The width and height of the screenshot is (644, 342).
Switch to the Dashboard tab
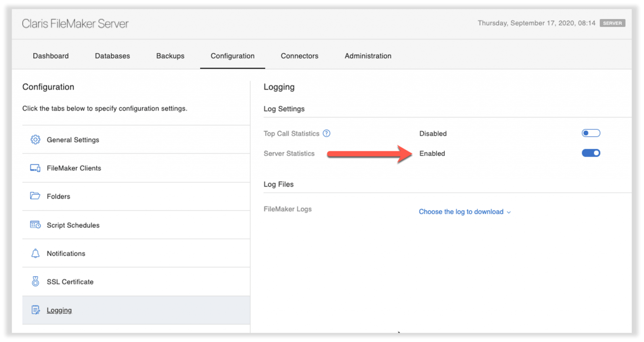[51, 56]
